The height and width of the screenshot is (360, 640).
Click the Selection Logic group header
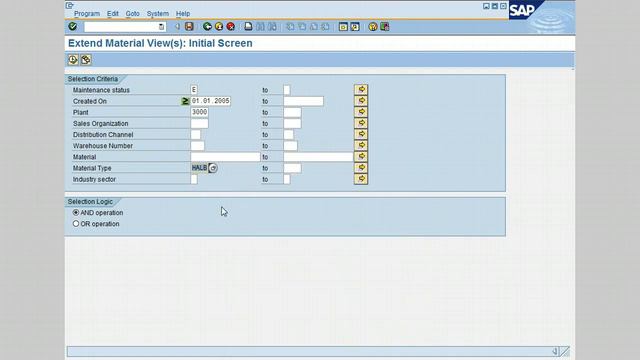pos(90,202)
